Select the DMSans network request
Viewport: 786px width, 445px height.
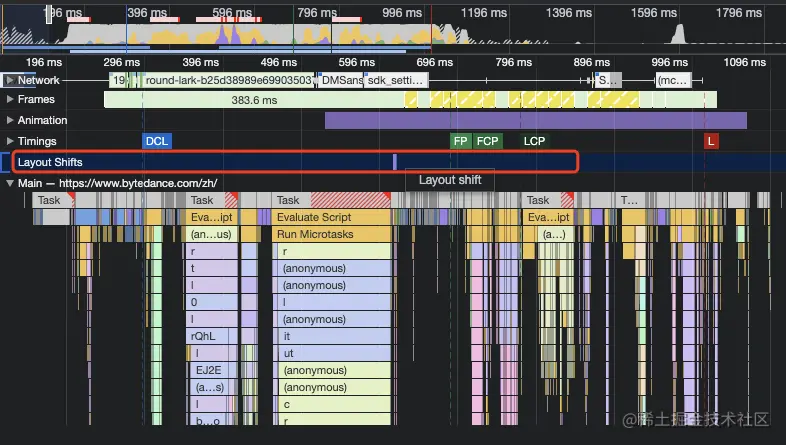[341, 80]
